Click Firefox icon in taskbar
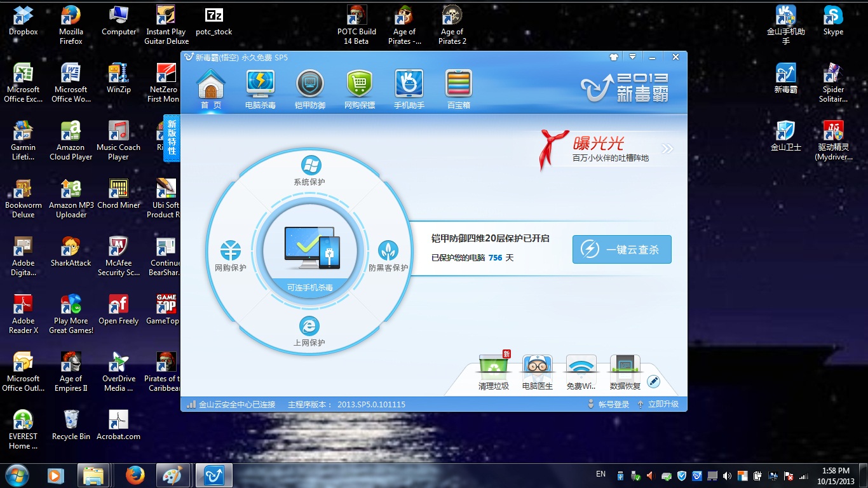Image resolution: width=868 pixels, height=488 pixels. (135, 475)
